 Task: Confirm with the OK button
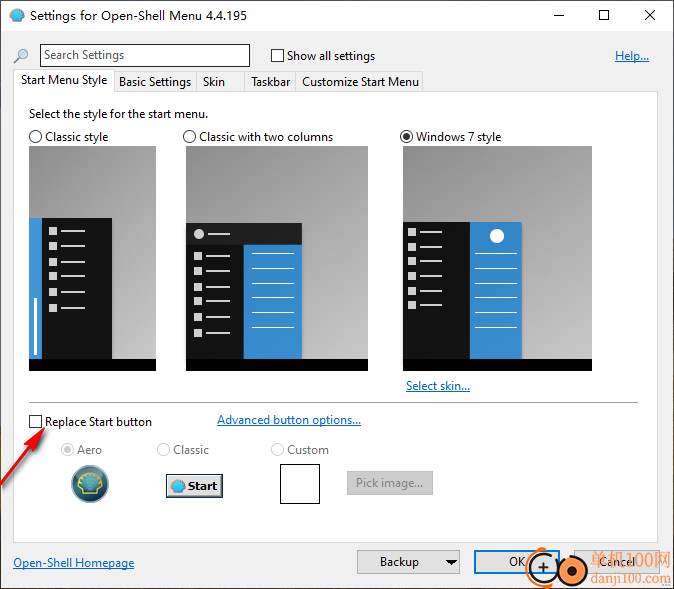(x=517, y=562)
